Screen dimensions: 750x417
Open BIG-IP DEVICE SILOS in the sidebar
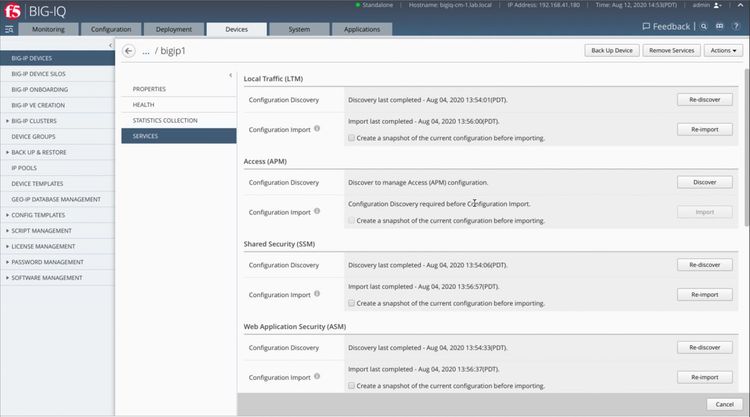coord(57,74)
